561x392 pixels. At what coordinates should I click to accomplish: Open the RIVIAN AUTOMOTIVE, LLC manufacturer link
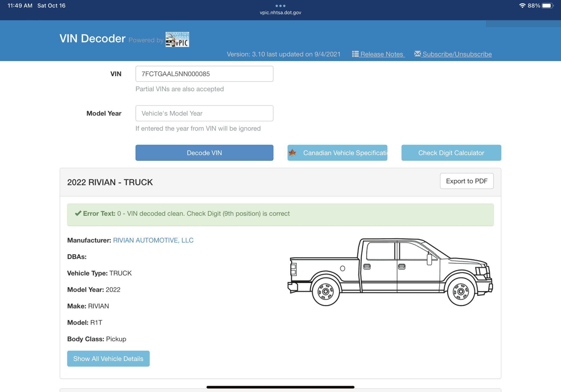(x=153, y=240)
